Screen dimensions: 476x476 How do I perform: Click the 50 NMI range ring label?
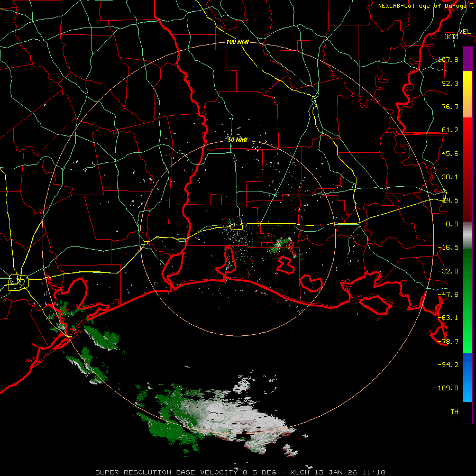point(237,140)
